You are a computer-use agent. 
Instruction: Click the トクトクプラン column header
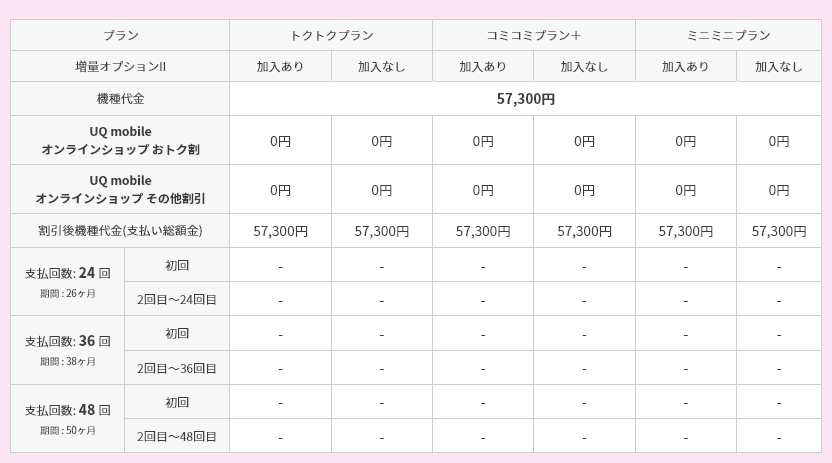[331, 36]
